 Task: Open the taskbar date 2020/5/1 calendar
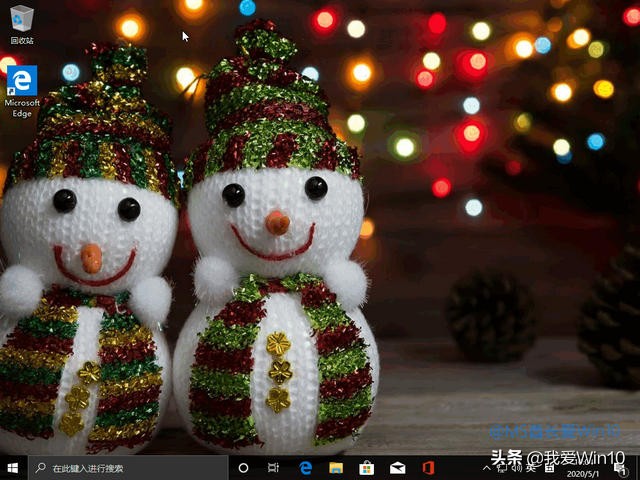(x=583, y=473)
